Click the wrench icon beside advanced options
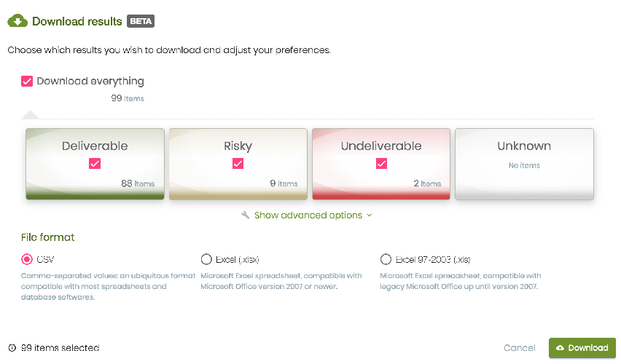 pyautogui.click(x=246, y=215)
